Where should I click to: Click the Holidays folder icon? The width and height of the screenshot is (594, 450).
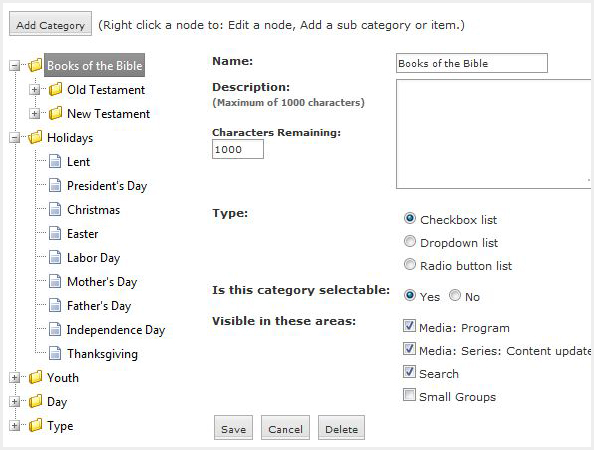(x=35, y=138)
